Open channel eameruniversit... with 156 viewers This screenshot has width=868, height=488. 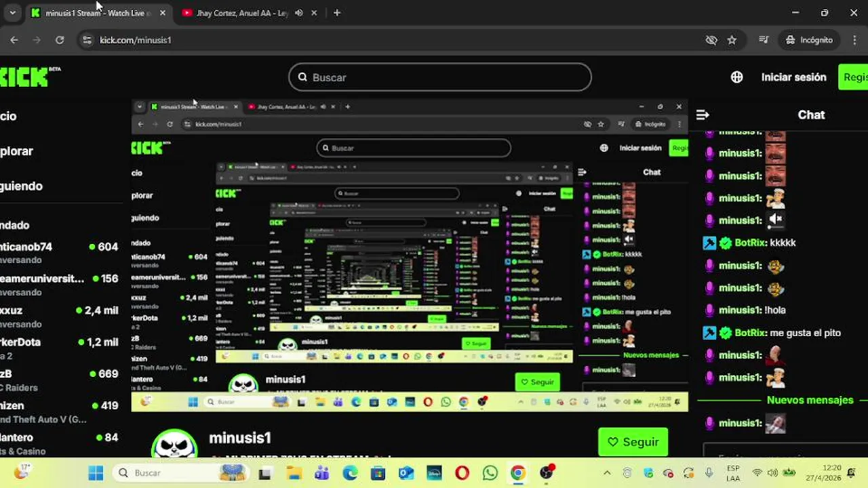59,285
